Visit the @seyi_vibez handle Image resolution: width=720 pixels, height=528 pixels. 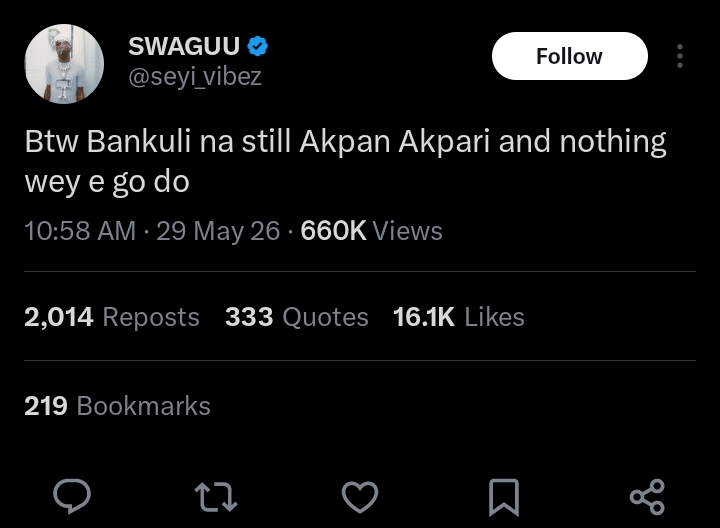[x=195, y=76]
